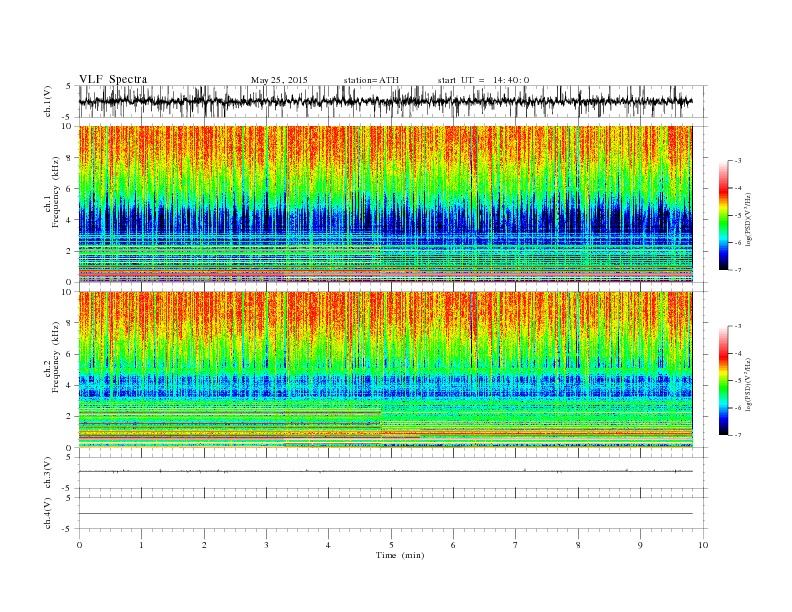This screenshot has height=612, width=792.
Task: Click the "4" kHz tick on ch.2 spectrogram
Action: 70,385
